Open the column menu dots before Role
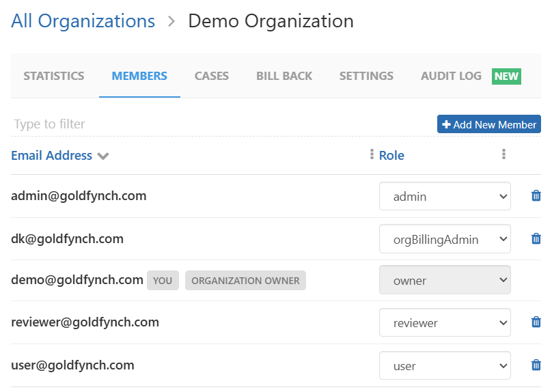Viewport: 552px width, 392px height. 372,154
